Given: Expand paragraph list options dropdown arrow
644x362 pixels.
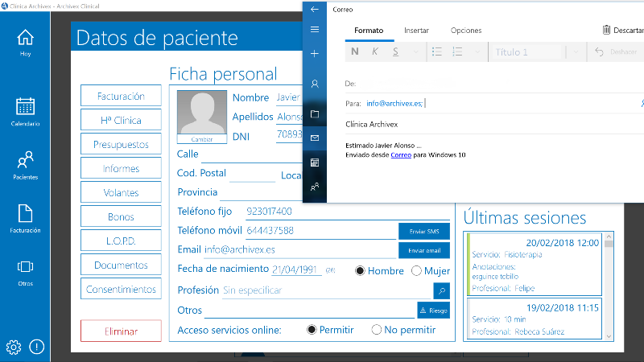Looking at the screenshot, I should pyautogui.click(x=477, y=51).
